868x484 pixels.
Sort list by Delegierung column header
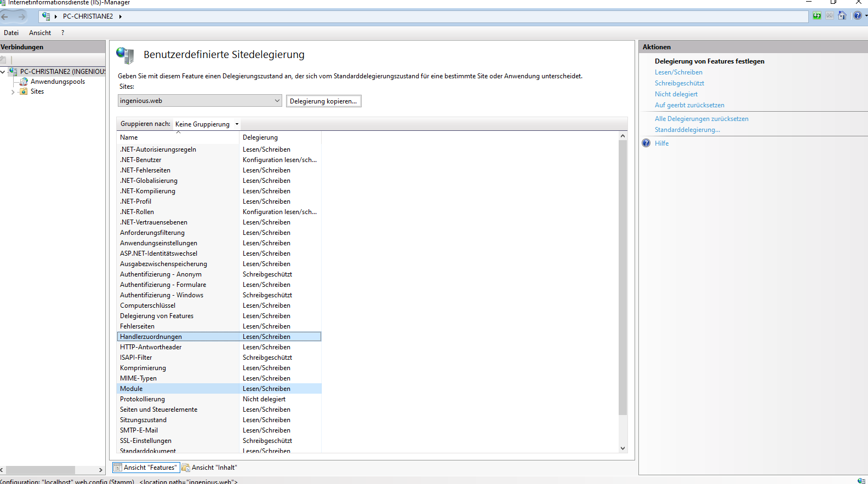tap(280, 137)
